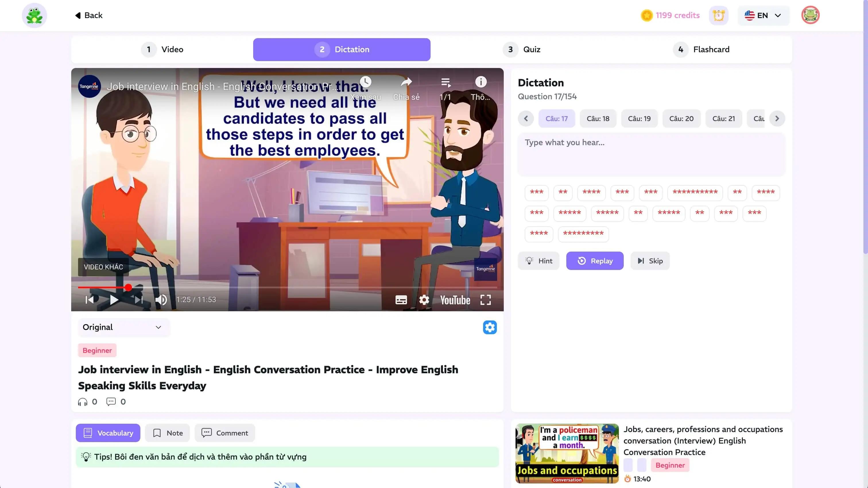
Task: Click the headphones listen count icon
Action: pyautogui.click(x=83, y=402)
